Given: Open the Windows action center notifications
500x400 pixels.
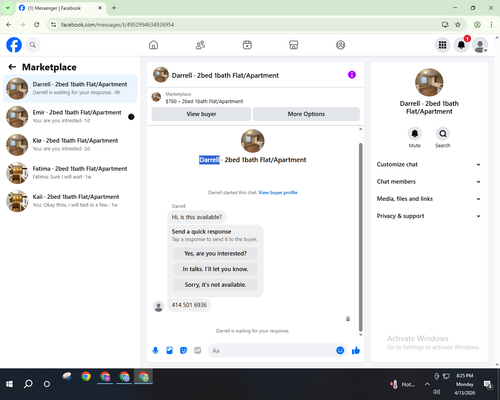Looking at the screenshot, I should tap(488, 385).
